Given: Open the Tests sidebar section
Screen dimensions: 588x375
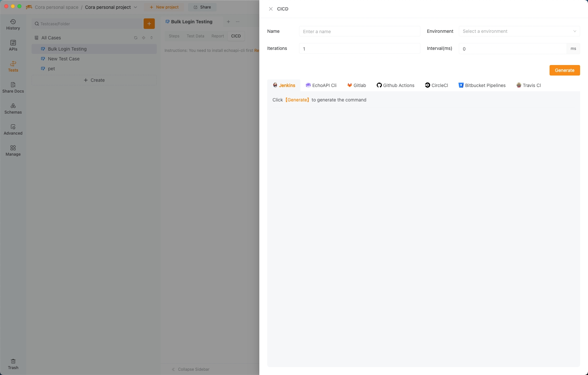Looking at the screenshot, I should point(13,67).
